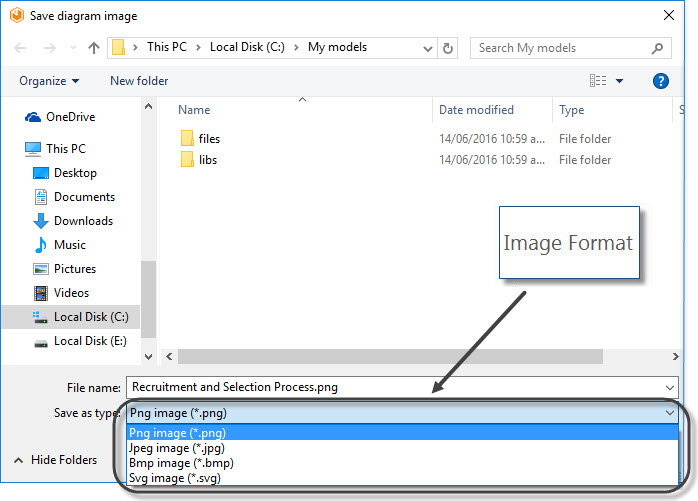This screenshot has width=698, height=501.
Task: Select Local Disk (E:) in the sidebar
Action: [81, 341]
